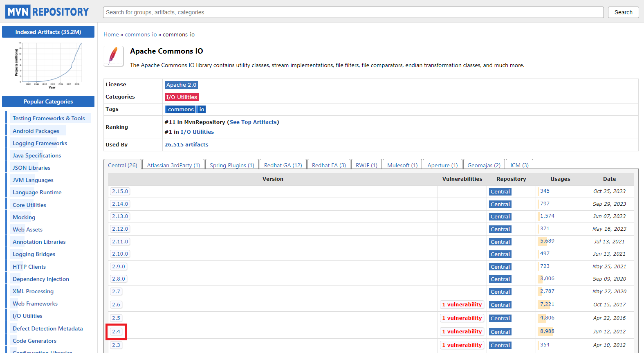View the 1 vulnerability badge for version 2.3

point(462,345)
